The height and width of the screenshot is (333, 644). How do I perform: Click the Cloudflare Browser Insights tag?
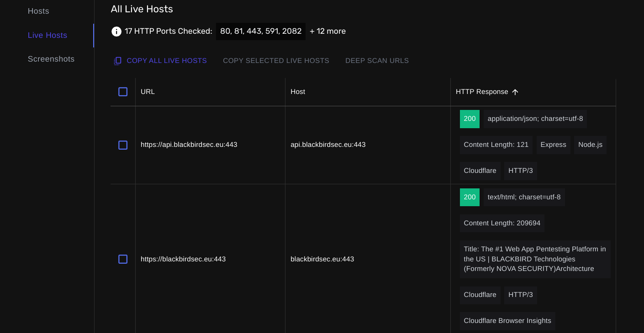[x=507, y=321]
